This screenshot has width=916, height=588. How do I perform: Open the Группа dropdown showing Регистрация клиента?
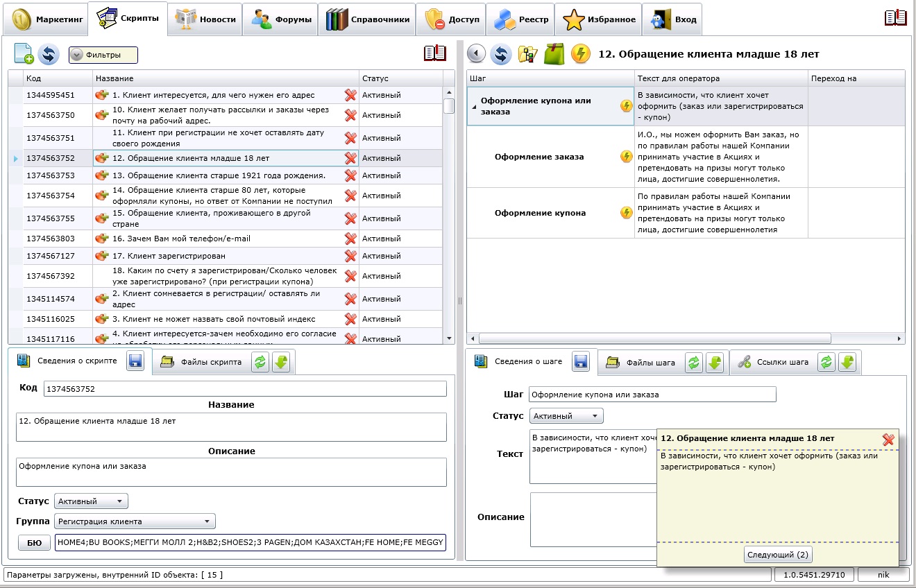[135, 521]
